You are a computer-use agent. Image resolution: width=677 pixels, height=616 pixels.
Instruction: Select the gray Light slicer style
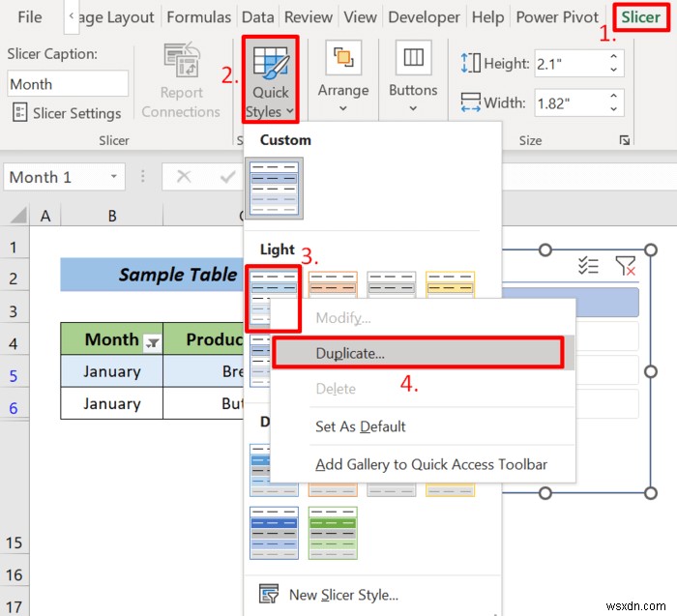tap(391, 284)
